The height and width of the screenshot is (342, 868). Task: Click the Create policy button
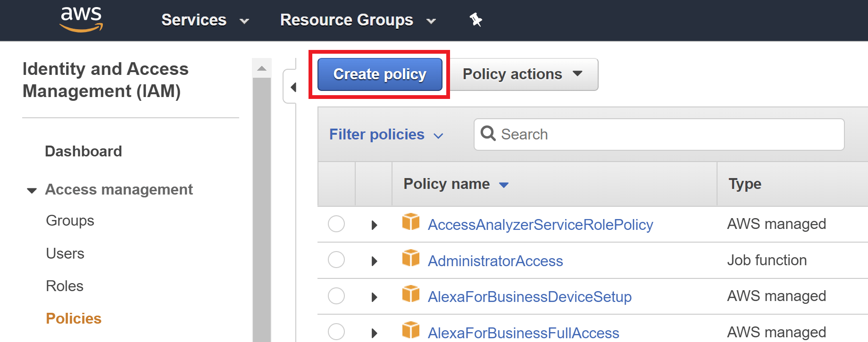click(380, 74)
